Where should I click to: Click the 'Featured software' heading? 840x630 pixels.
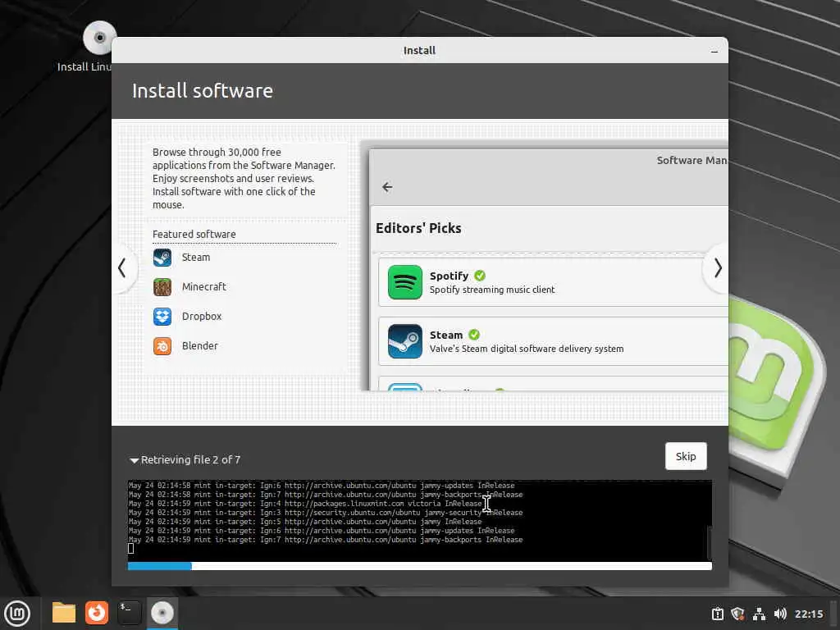point(194,234)
